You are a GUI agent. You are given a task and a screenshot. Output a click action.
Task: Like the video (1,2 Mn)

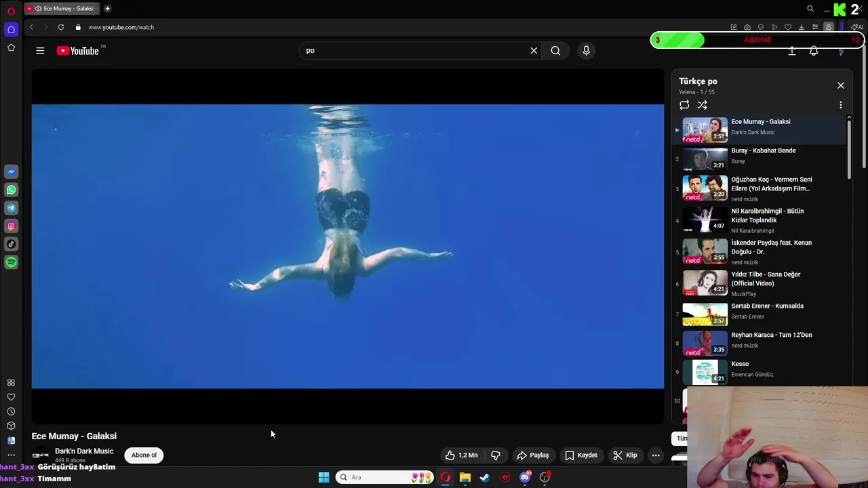click(462, 455)
